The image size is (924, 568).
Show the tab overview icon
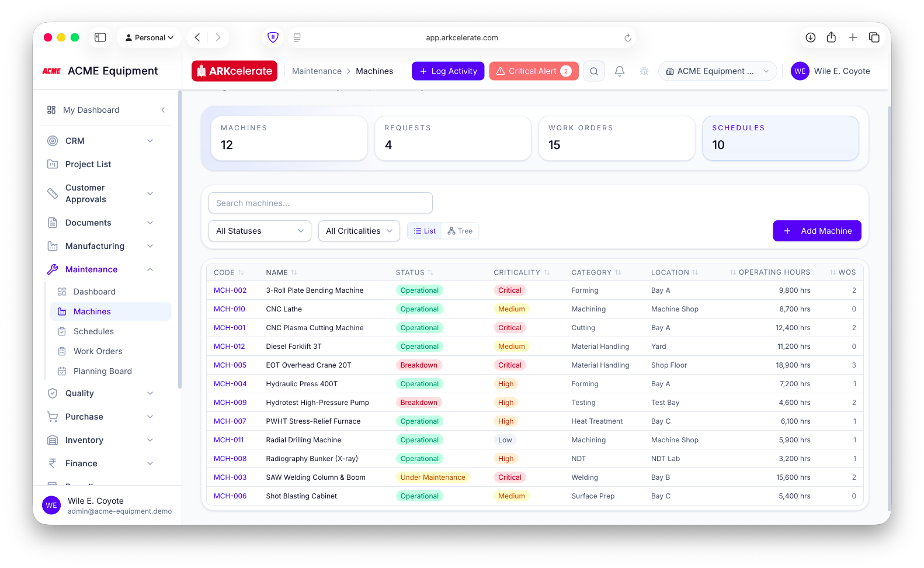(874, 37)
